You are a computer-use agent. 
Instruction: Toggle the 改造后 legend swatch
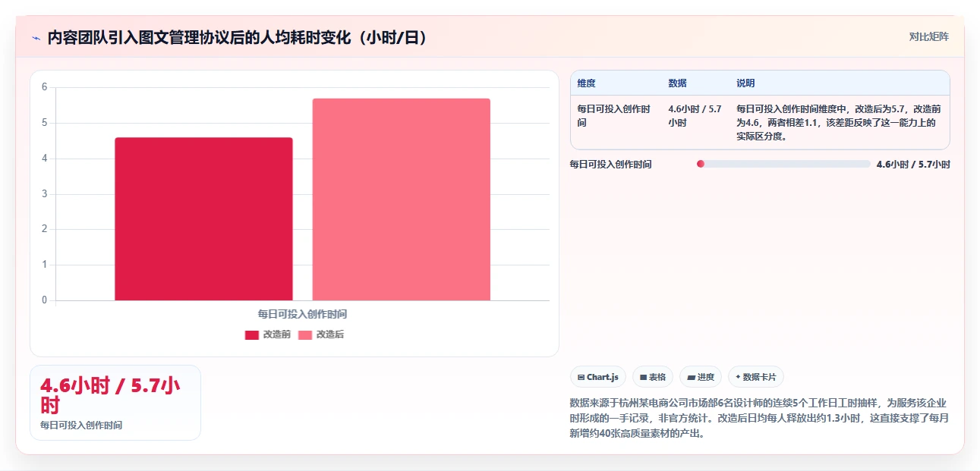coord(305,334)
